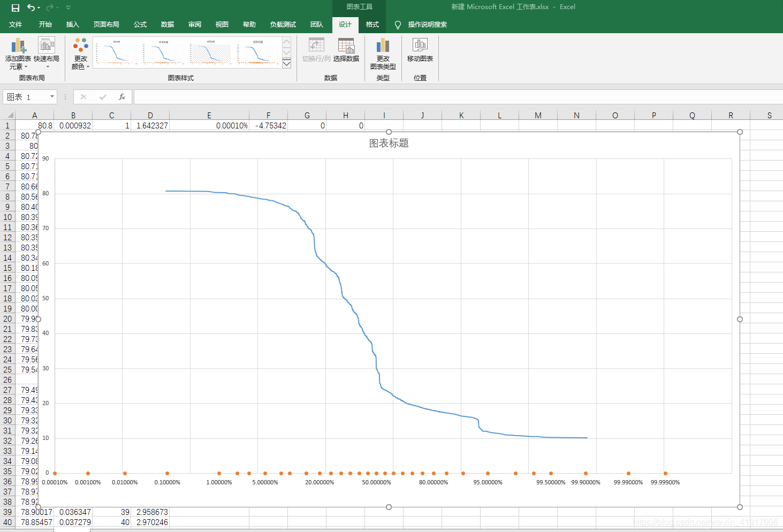Select the fourth chart style thumbnail
The width and height of the screenshot is (783, 532).
(x=258, y=52)
